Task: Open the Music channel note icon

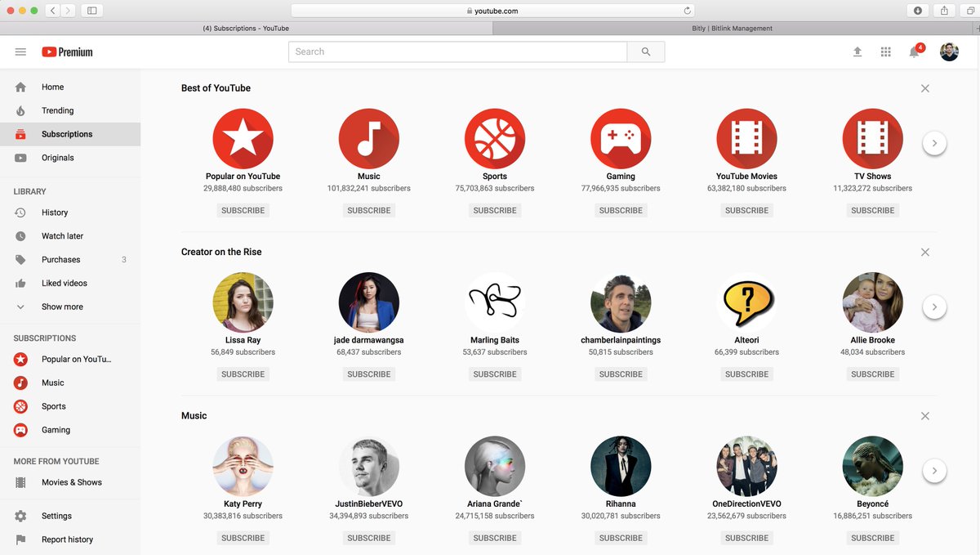Action: coord(369,139)
